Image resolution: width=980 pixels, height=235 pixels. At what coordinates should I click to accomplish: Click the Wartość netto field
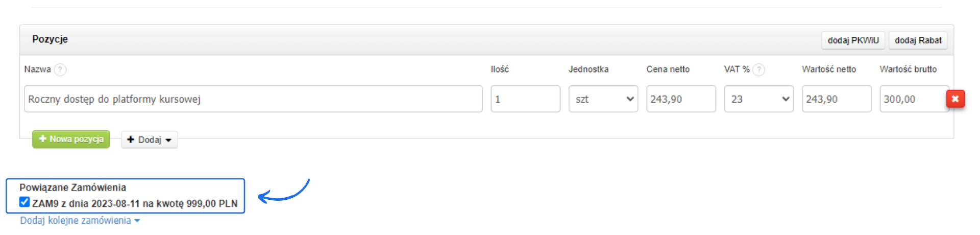coord(836,99)
